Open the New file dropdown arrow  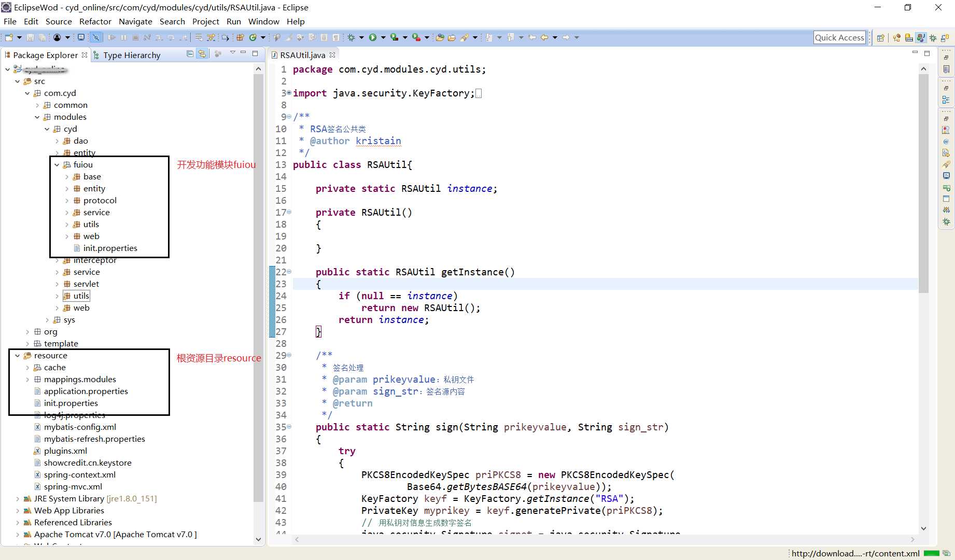pyautogui.click(x=19, y=37)
